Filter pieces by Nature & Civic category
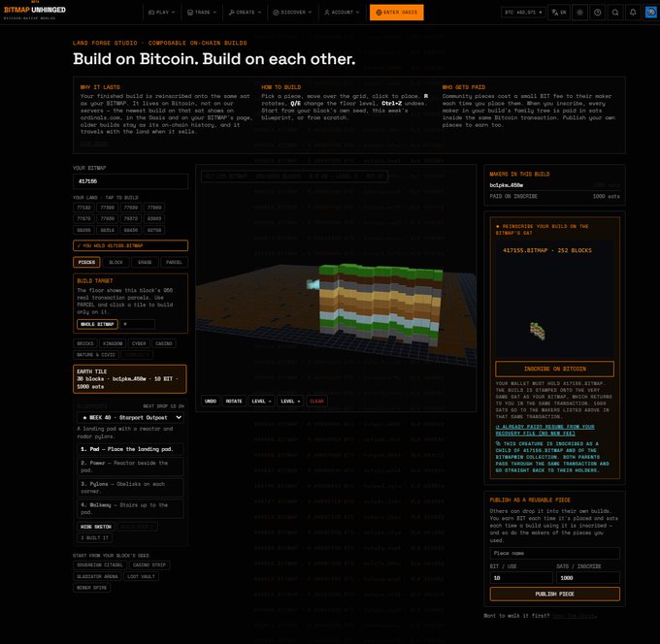This screenshot has width=660, height=644. (96, 355)
